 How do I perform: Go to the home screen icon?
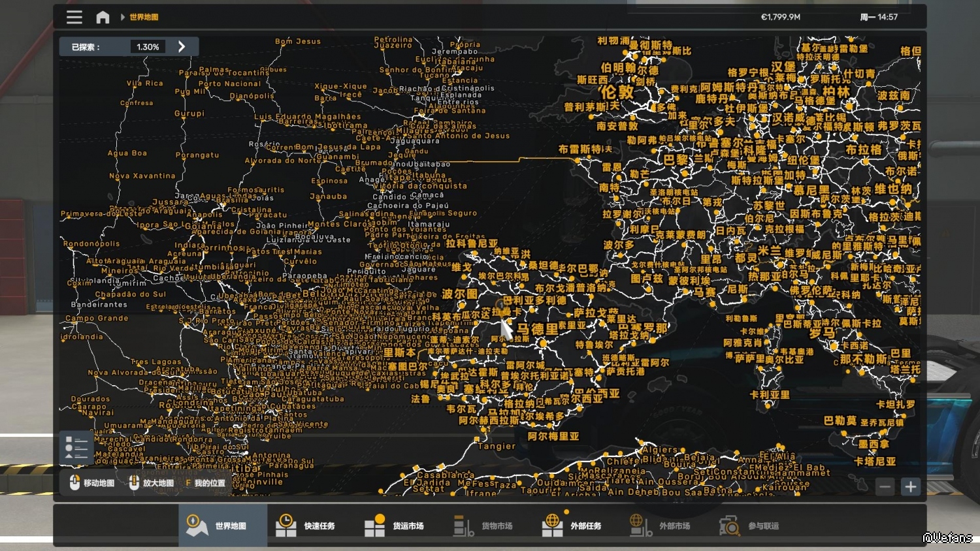pyautogui.click(x=103, y=17)
